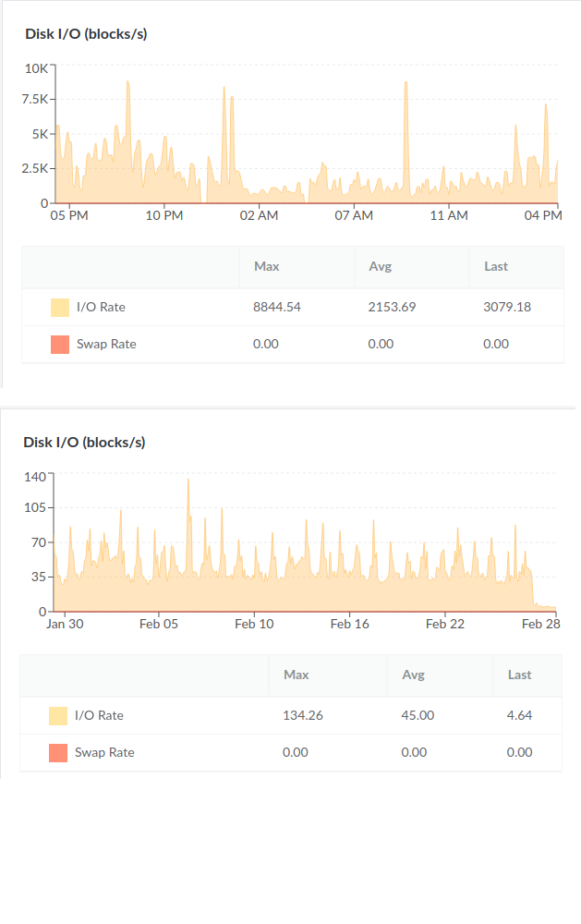This screenshot has width=581, height=924.
Task: Select the I/O Rate label in top legend
Action: click(101, 307)
